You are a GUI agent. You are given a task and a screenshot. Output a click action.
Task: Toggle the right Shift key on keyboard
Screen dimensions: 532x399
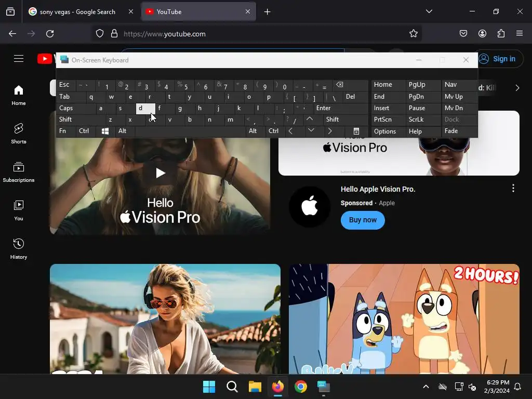(x=345, y=119)
